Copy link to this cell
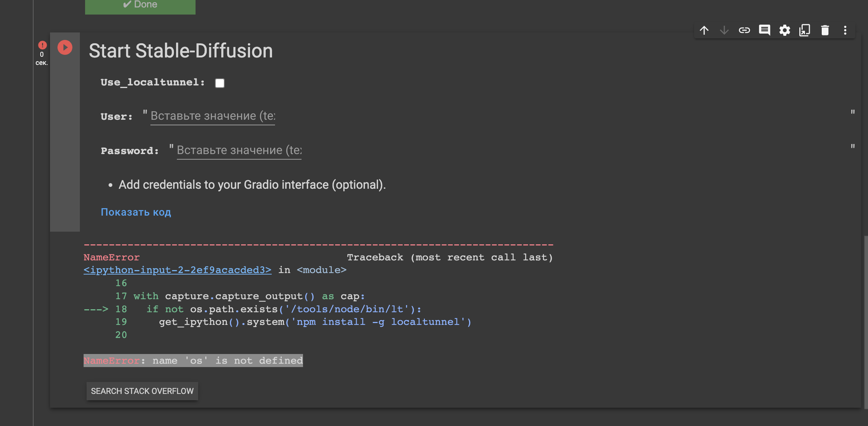This screenshot has height=426, width=868. click(745, 30)
